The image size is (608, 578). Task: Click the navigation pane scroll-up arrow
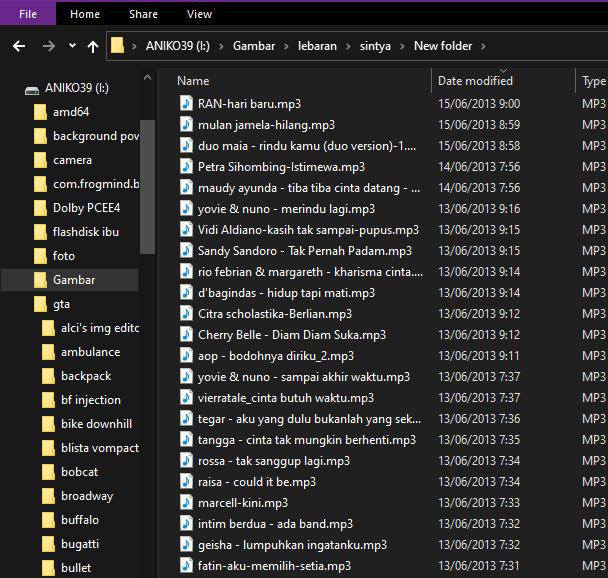(x=147, y=78)
